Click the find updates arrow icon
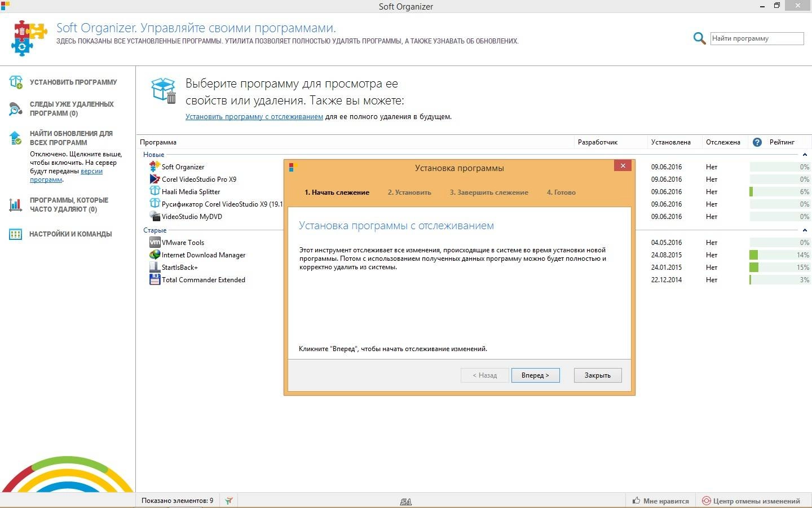Viewport: 812px width, 508px height. tap(16, 138)
